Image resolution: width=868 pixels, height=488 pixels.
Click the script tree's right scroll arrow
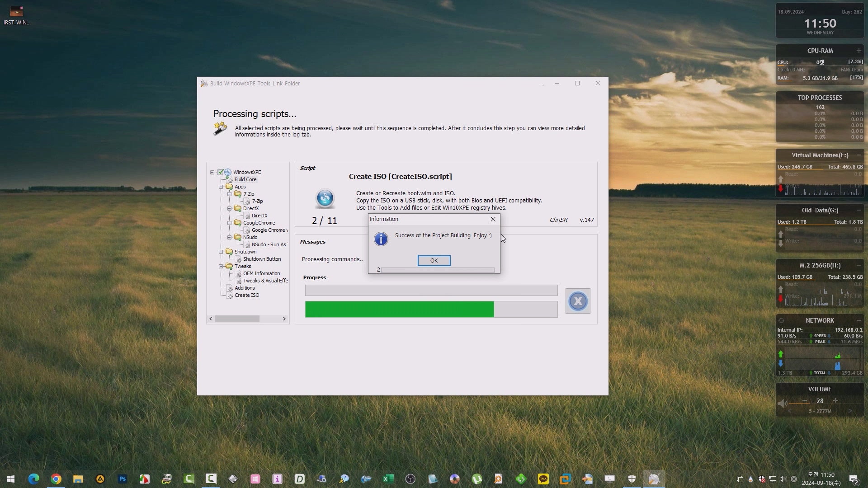pyautogui.click(x=284, y=319)
